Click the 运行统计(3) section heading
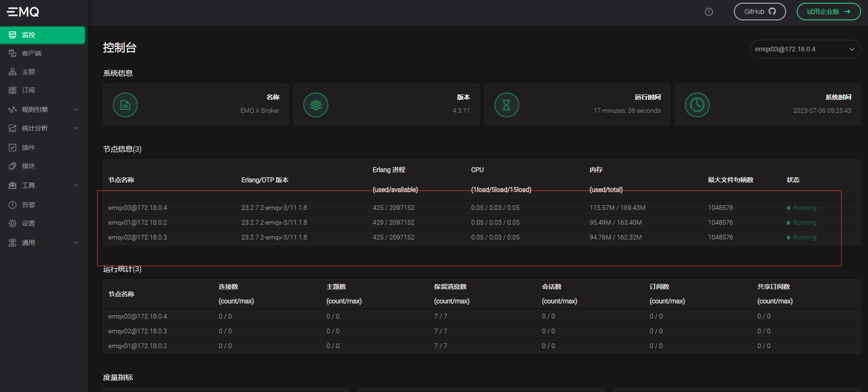This screenshot has height=392, width=868. (122, 269)
